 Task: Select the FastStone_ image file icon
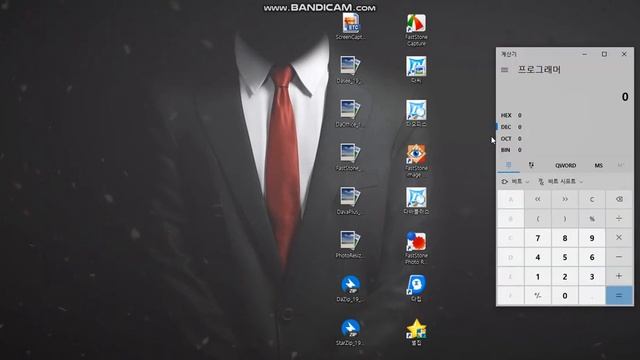click(350, 157)
